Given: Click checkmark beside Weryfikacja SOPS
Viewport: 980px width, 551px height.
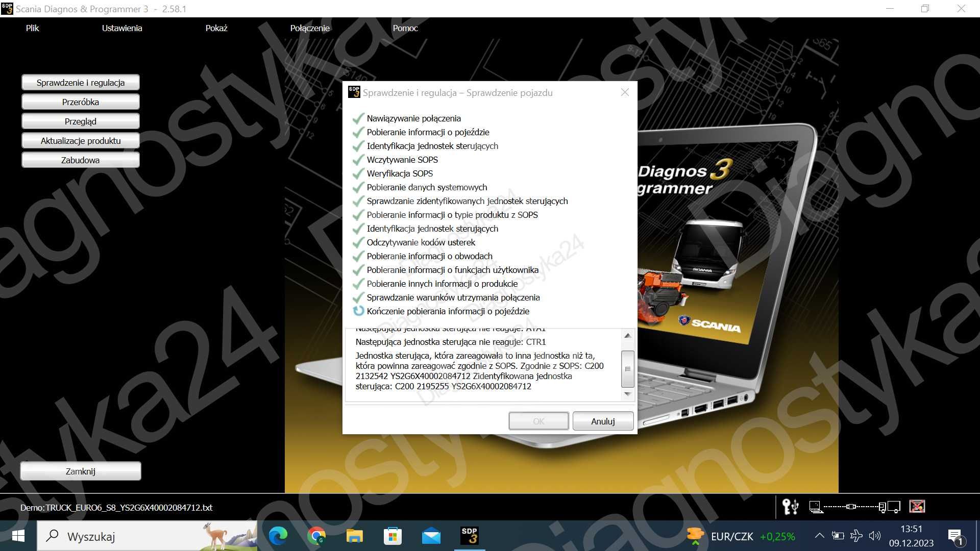Looking at the screenshot, I should (358, 173).
